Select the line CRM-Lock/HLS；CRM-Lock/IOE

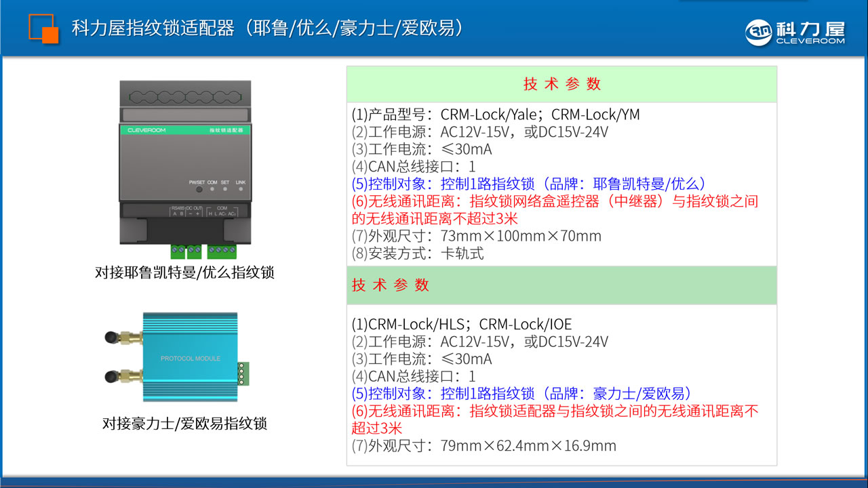tap(461, 324)
